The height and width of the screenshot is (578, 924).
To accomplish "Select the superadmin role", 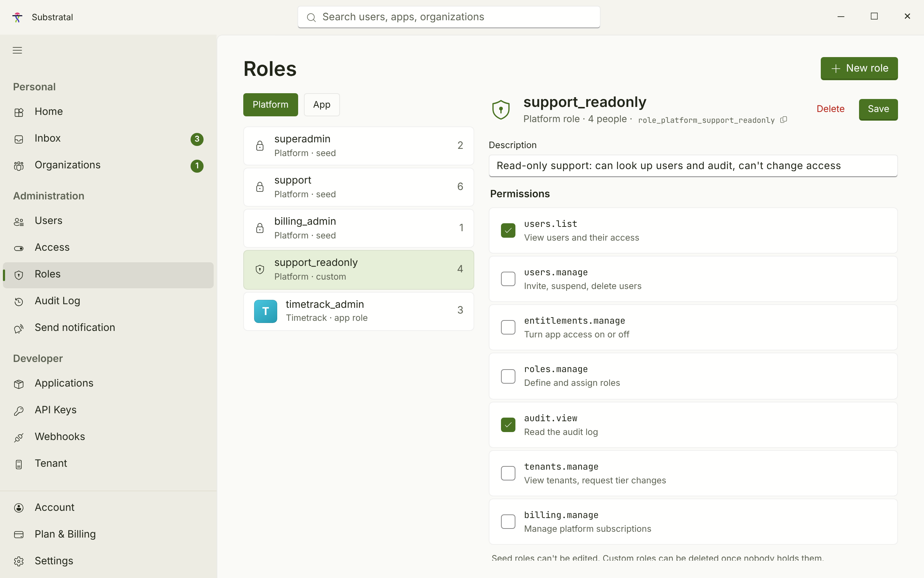I will point(358,146).
